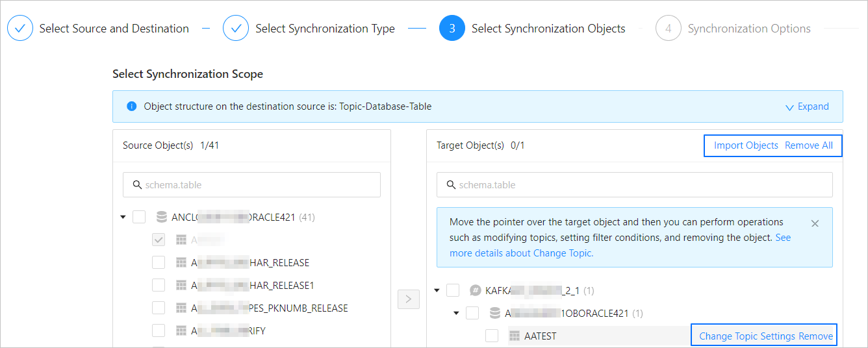868x348 pixels.
Task: Toggle checkbox for source ORACLE421 database
Action: pos(139,217)
